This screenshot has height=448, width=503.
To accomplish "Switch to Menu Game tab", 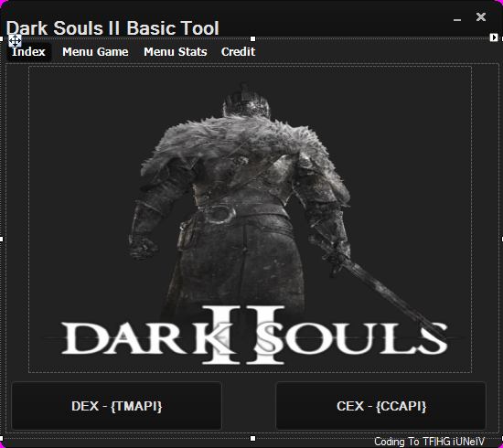I will (95, 52).
